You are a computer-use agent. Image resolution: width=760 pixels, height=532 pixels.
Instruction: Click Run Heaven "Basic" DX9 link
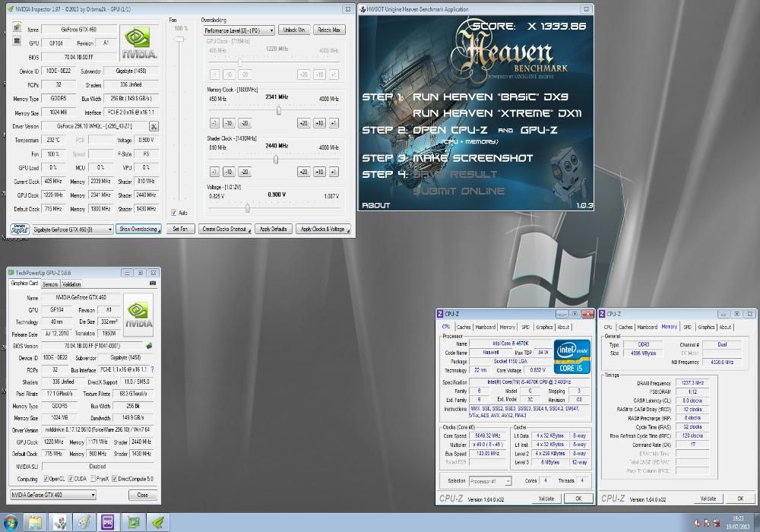coord(490,97)
